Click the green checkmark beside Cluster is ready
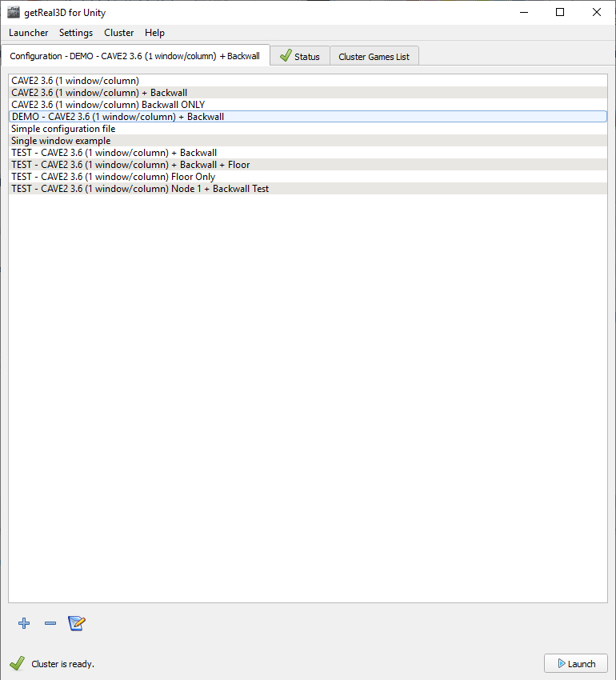 pyautogui.click(x=18, y=663)
